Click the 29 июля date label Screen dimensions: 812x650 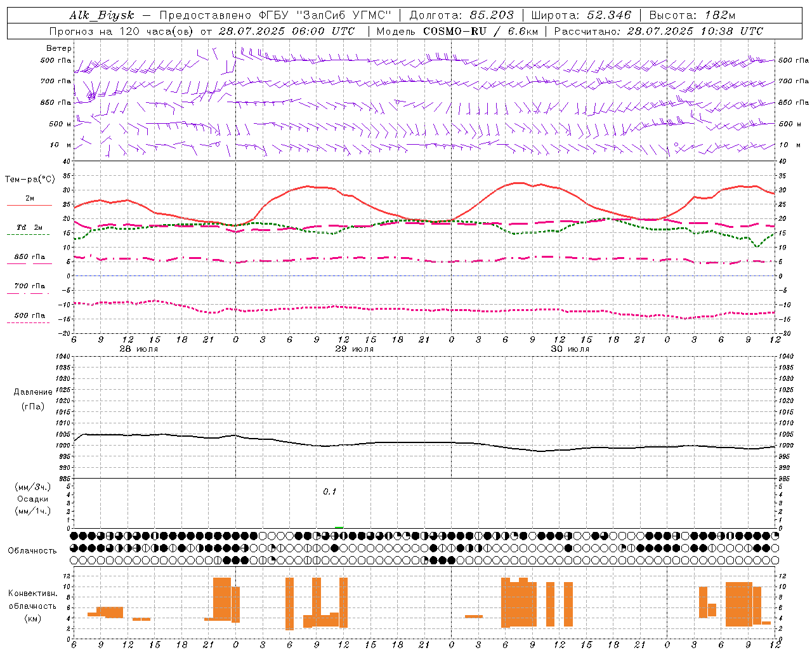pyautogui.click(x=355, y=349)
